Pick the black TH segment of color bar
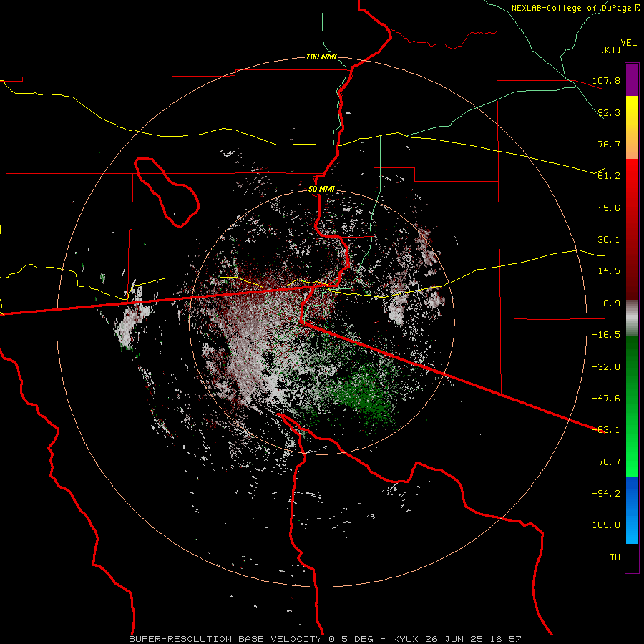This screenshot has height=644, width=644. [632, 557]
